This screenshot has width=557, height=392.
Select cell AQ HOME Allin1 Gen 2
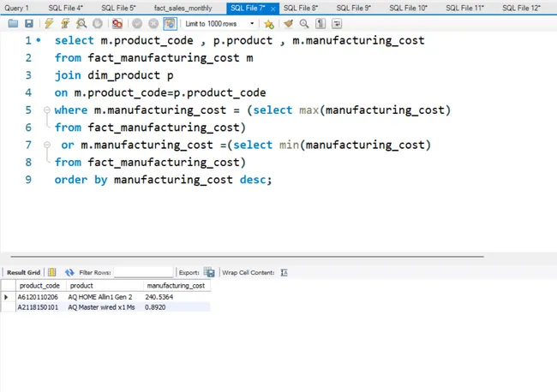click(105, 297)
